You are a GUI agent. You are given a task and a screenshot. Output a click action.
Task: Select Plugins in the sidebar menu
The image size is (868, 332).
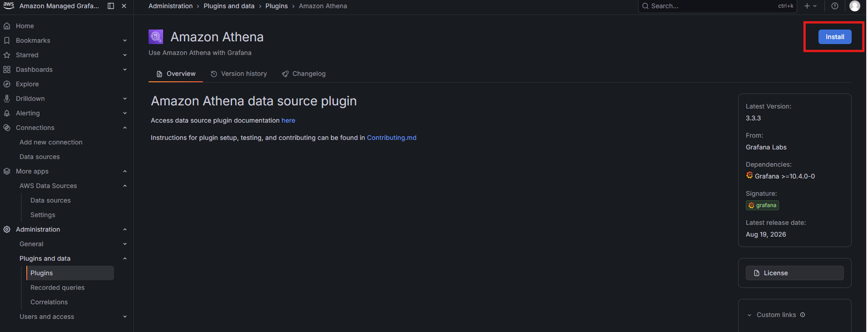click(70, 273)
